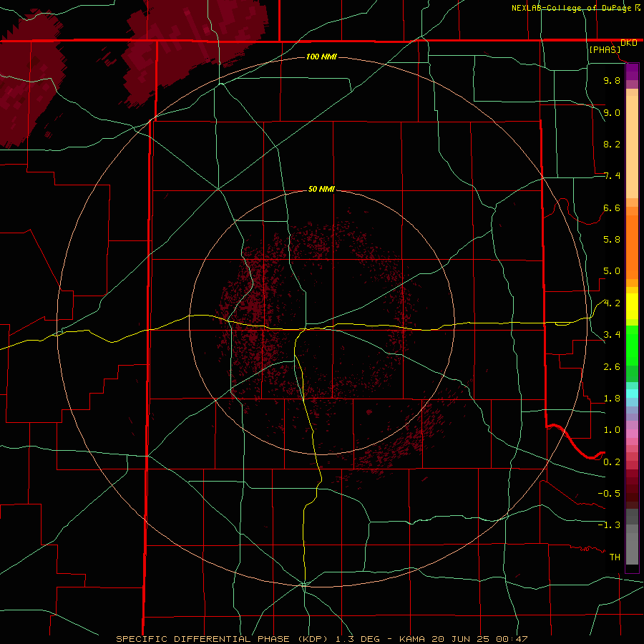Click the KAMA station identifier

click(x=412, y=639)
